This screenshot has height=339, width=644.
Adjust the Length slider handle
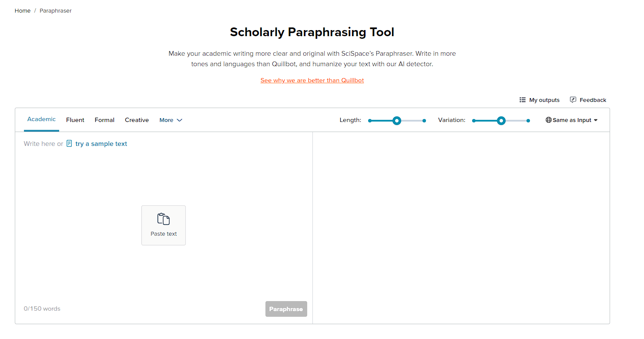pyautogui.click(x=396, y=120)
